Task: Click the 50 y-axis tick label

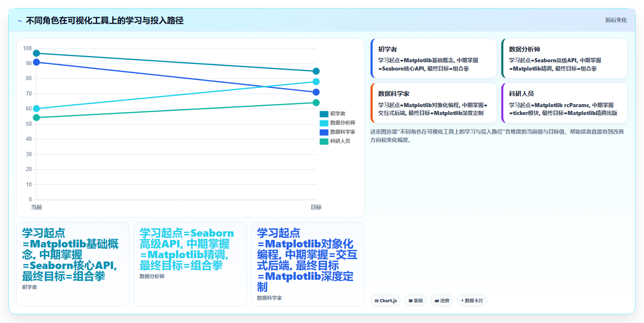Action: (29, 124)
